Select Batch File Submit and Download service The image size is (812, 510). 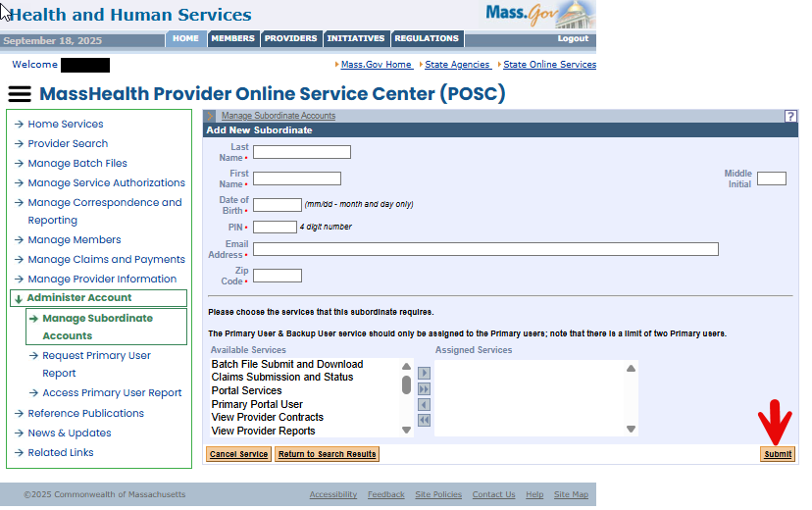(x=287, y=364)
